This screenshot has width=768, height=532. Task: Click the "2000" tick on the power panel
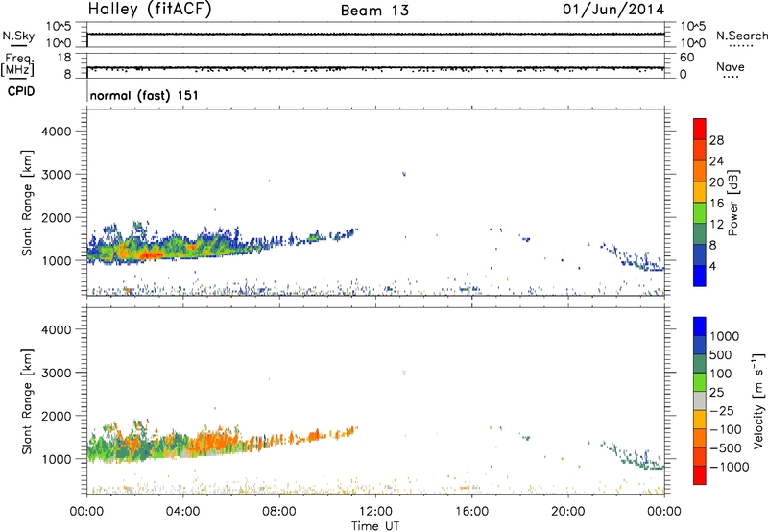click(57, 217)
